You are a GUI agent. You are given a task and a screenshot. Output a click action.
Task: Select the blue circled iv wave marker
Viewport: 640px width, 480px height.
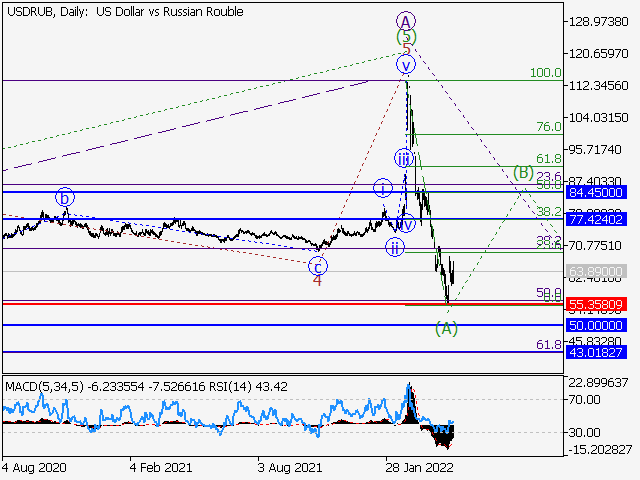click(406, 223)
